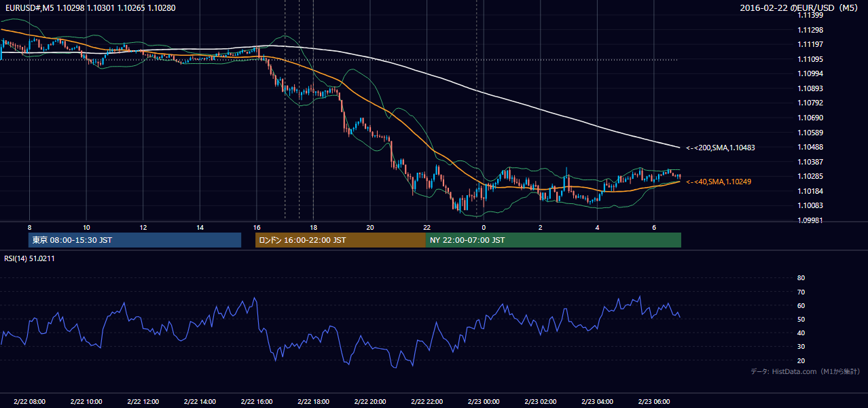Click price axis value 1.10285

[811, 176]
